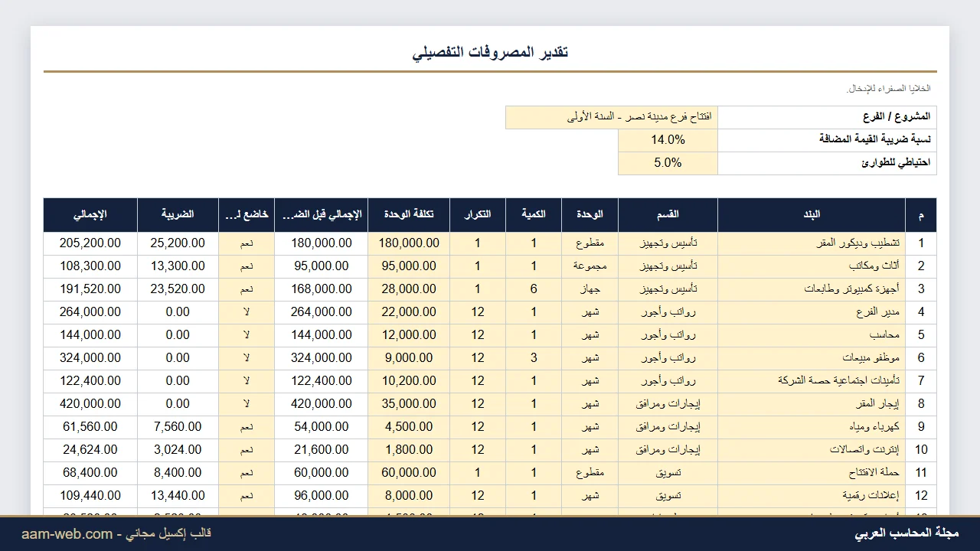The height and width of the screenshot is (551, 980).
Task: Select the item cell 'إنترنت واتصالات'
Action: 812,450
